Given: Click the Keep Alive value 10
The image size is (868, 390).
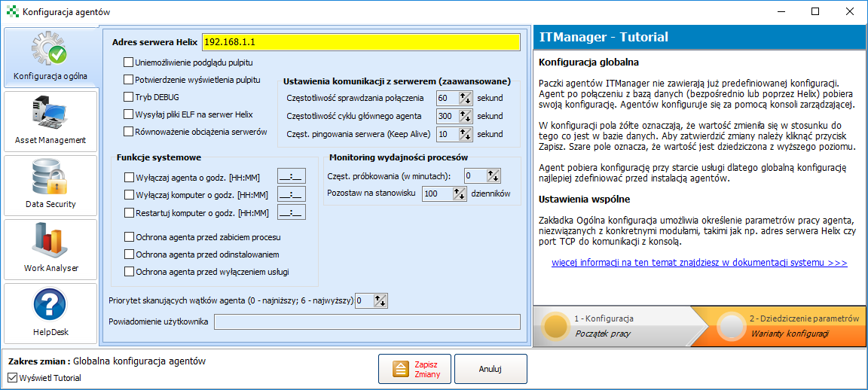Looking at the screenshot, I should (448, 134).
